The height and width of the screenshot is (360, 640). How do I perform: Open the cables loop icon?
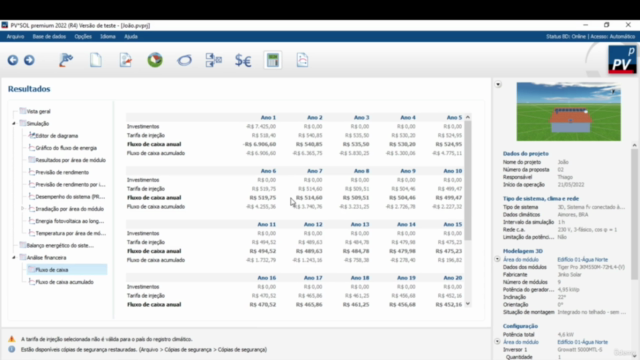coord(184,60)
